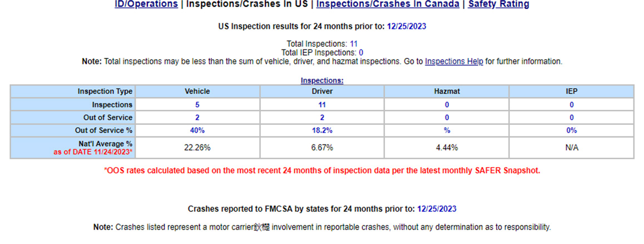Select the IEP column header
Image resolution: width=644 pixels, height=244 pixels.
pos(571,91)
